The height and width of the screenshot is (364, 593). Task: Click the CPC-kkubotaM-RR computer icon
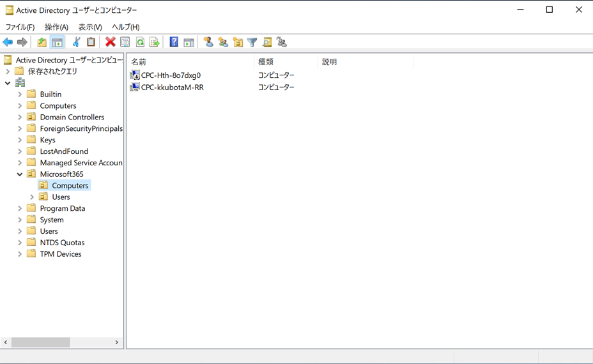click(135, 87)
